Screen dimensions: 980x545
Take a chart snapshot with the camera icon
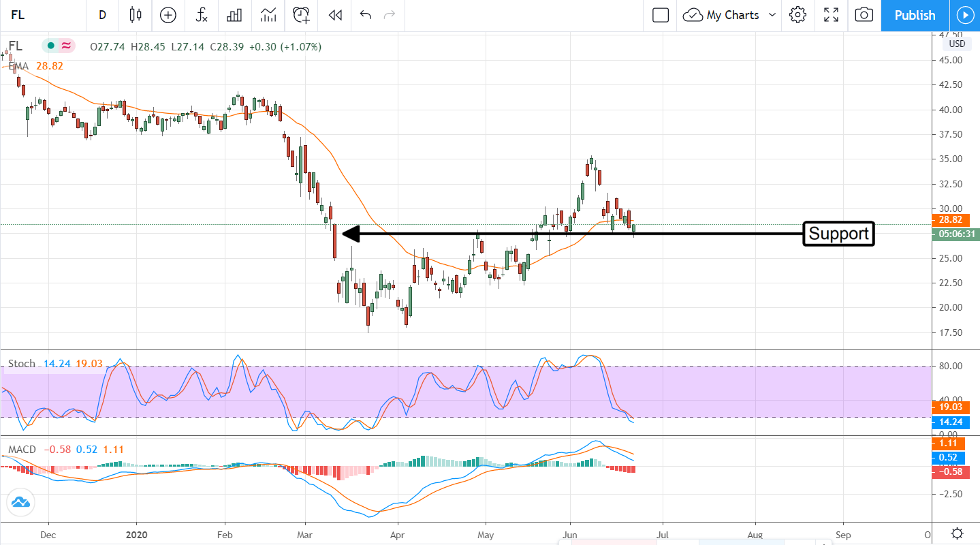coord(864,15)
